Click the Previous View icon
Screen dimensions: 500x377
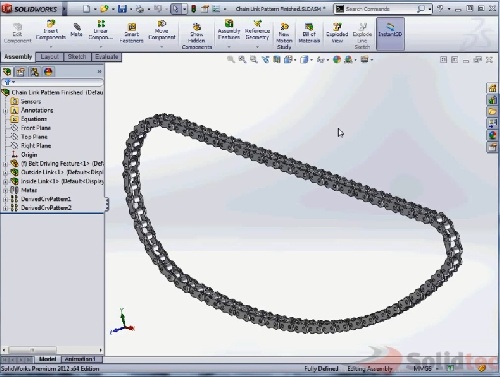254,59
